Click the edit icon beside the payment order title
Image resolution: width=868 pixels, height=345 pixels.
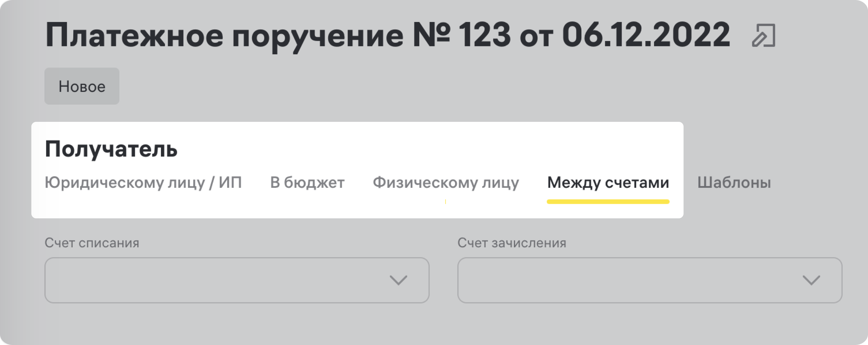coord(763,36)
